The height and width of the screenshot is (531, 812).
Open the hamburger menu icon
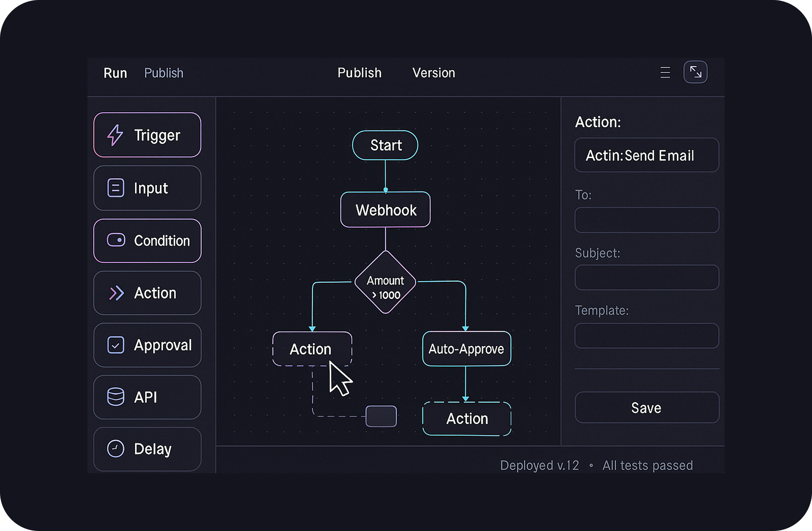665,73
